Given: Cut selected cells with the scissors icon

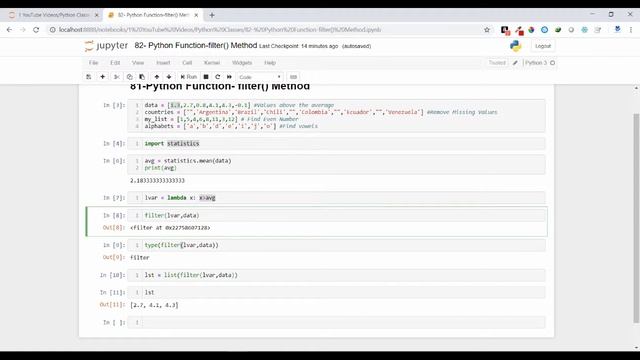Looking at the screenshot, I should pos(116,77).
